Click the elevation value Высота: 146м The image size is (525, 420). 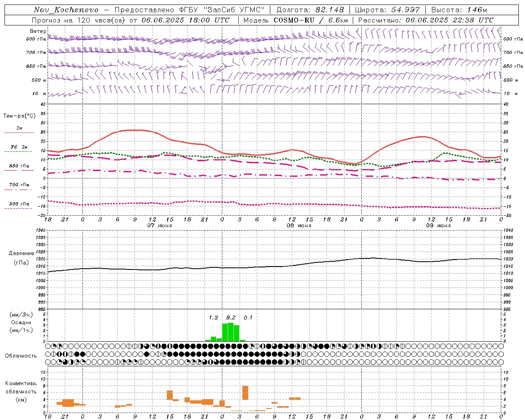pyautogui.click(x=459, y=10)
